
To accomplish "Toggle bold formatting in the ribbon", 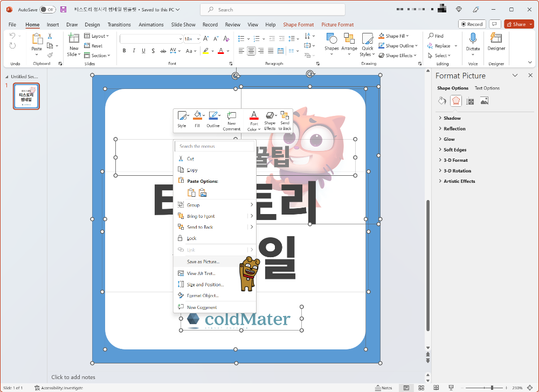I will coord(125,50).
